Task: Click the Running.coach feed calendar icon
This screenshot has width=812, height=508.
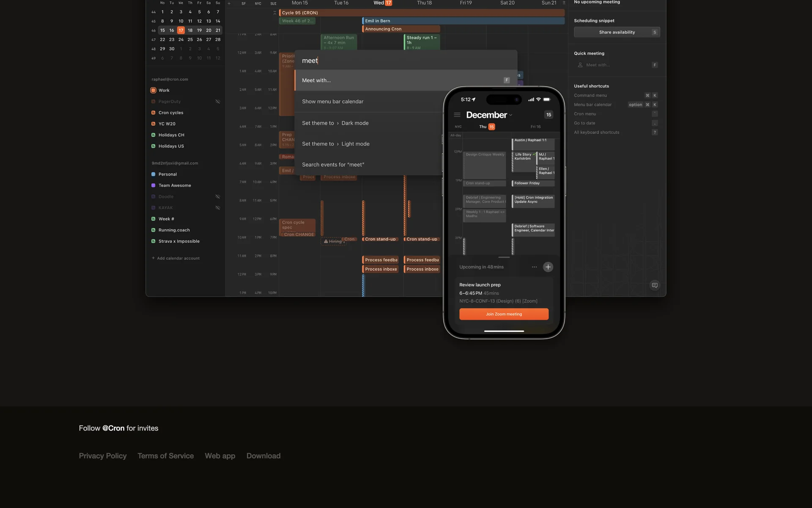Action: [153, 230]
